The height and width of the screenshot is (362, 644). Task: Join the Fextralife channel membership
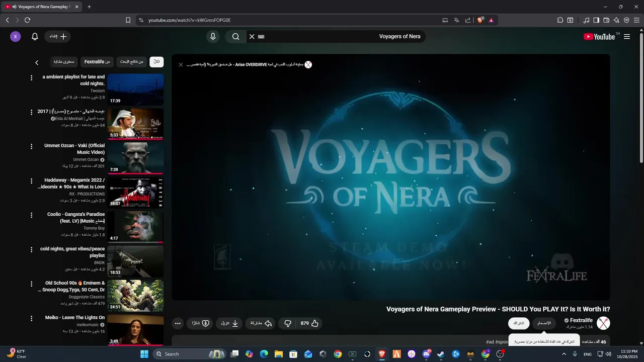point(544,323)
